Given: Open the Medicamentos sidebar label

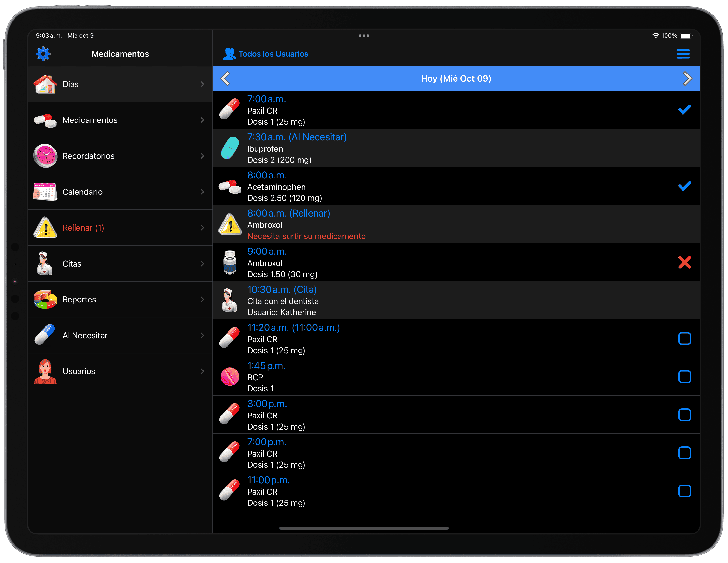Looking at the screenshot, I should click(90, 120).
